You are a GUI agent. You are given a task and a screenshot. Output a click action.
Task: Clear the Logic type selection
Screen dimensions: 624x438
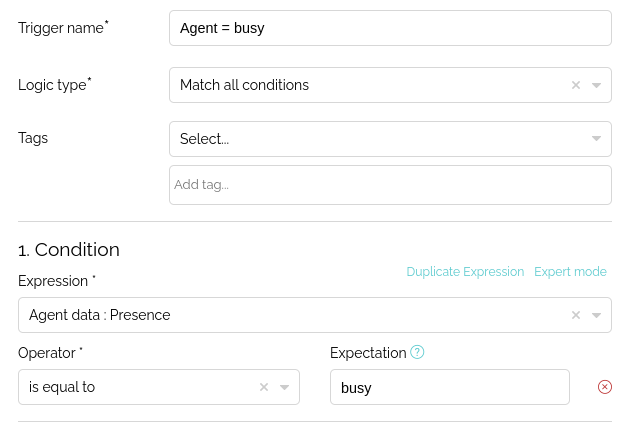(x=575, y=85)
